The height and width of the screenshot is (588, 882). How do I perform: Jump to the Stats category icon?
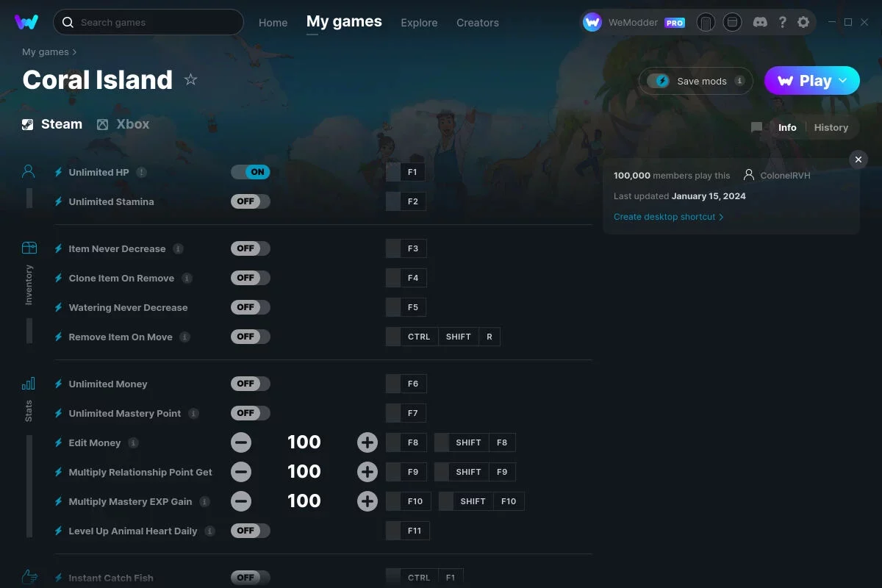[29, 383]
